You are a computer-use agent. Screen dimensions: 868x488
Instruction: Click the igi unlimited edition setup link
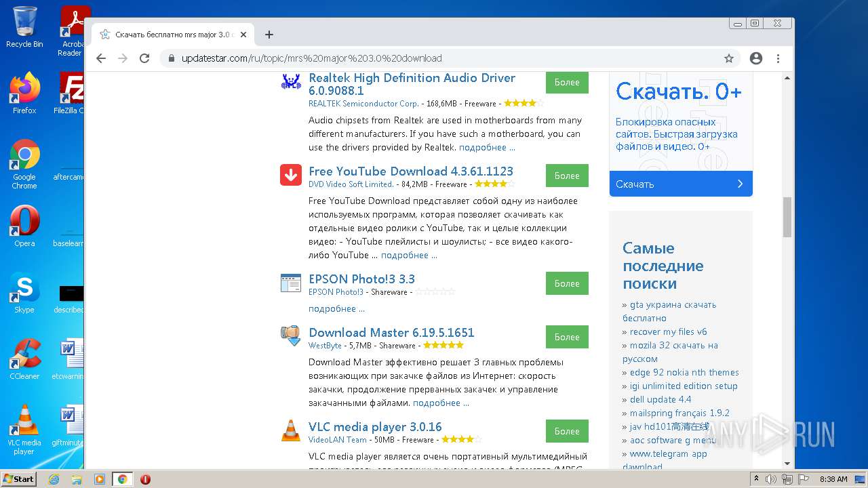[x=684, y=386]
